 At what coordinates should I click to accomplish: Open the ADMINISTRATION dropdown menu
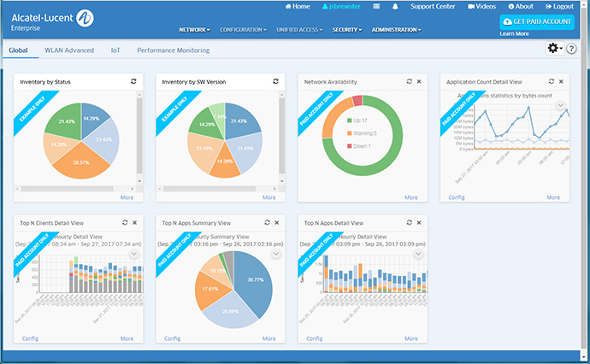point(396,30)
